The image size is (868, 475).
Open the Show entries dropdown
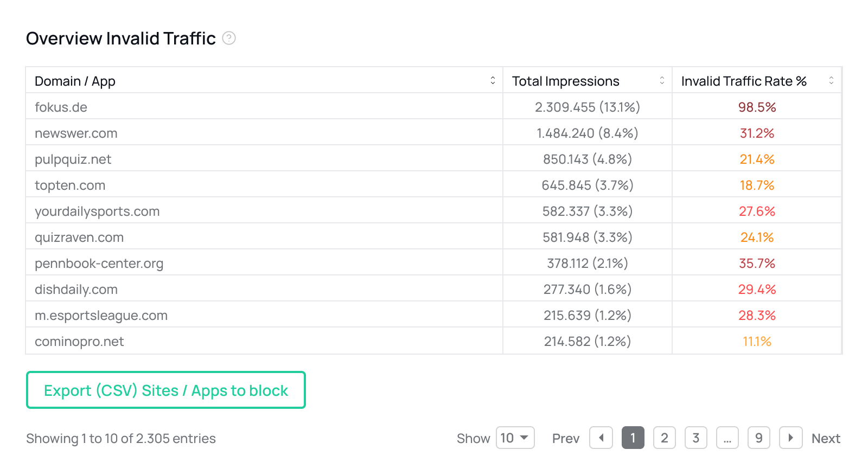tap(515, 438)
